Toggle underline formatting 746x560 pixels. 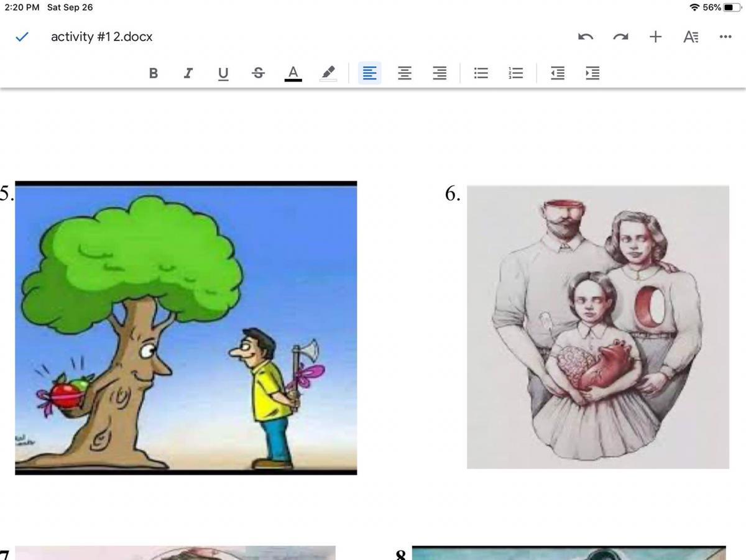(x=223, y=73)
